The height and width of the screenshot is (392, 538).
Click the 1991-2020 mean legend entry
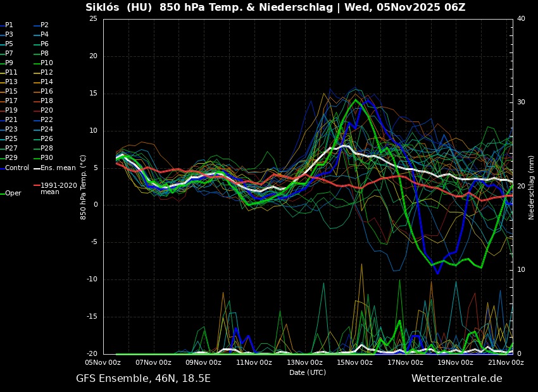[x=58, y=188]
